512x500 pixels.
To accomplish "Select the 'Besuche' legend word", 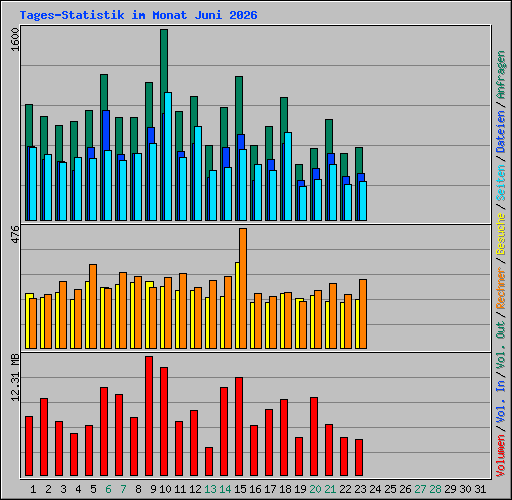I will 501,234.
